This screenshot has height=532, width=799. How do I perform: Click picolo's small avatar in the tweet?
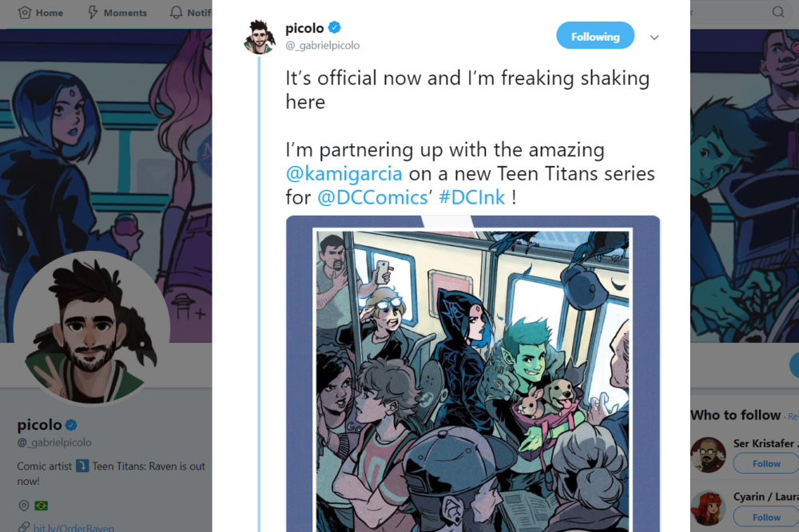[x=260, y=37]
